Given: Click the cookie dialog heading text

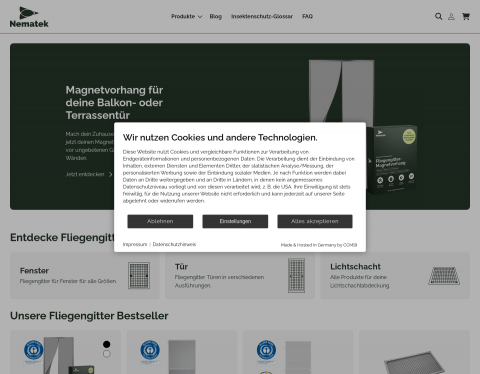Looking at the screenshot, I should pos(220,138).
